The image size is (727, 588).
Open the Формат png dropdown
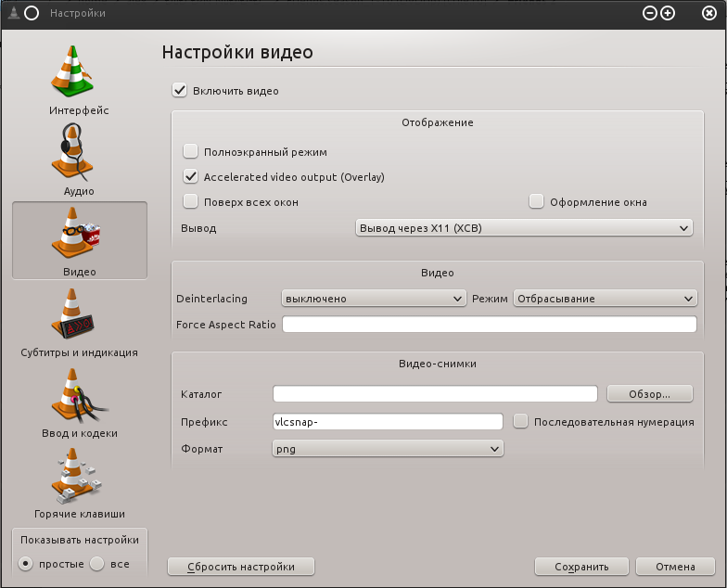coord(388,449)
